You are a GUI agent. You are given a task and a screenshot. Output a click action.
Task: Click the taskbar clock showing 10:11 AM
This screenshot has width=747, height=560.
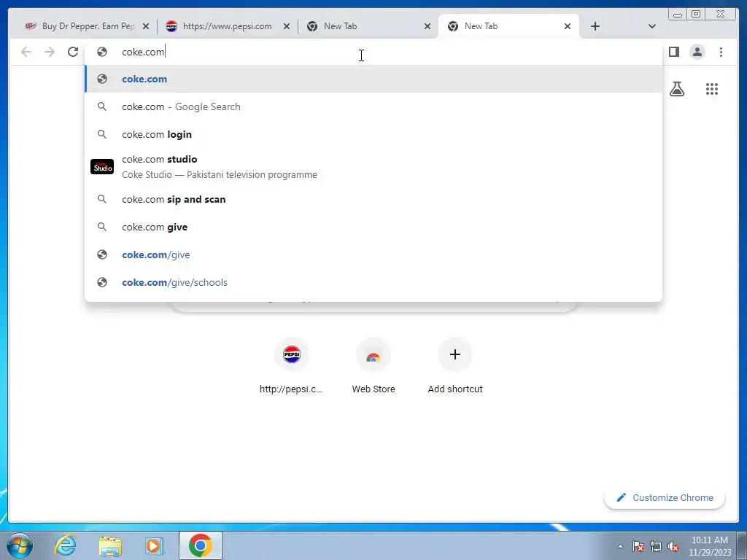[x=709, y=546]
